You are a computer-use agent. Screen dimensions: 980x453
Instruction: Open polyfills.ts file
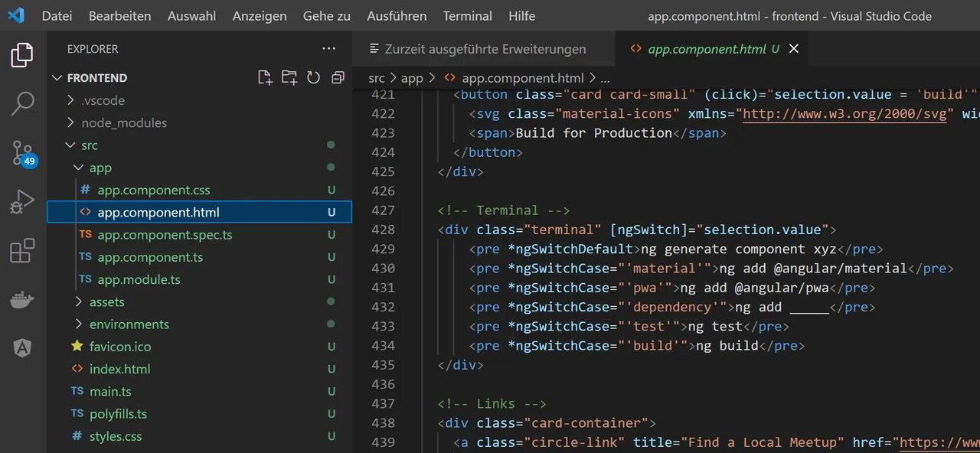point(118,414)
